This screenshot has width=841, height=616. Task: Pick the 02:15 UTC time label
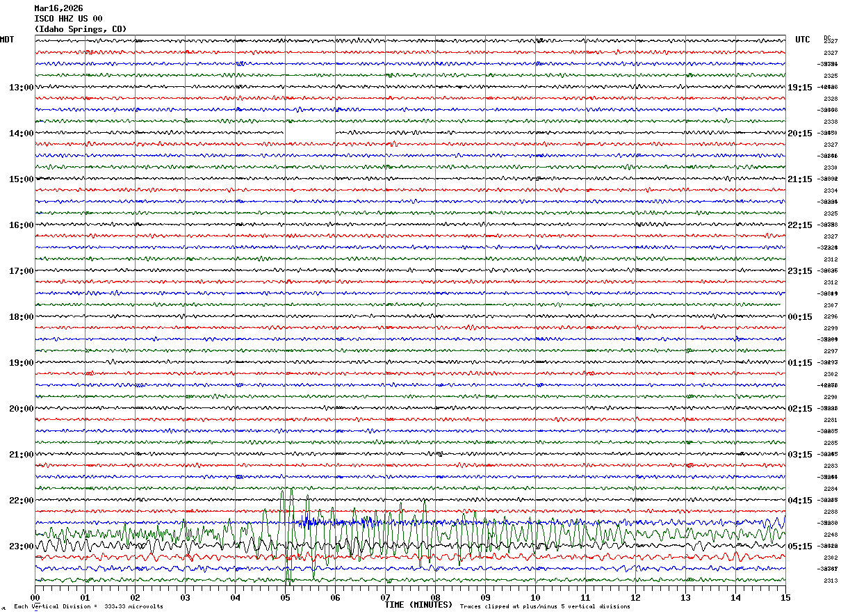pos(800,409)
